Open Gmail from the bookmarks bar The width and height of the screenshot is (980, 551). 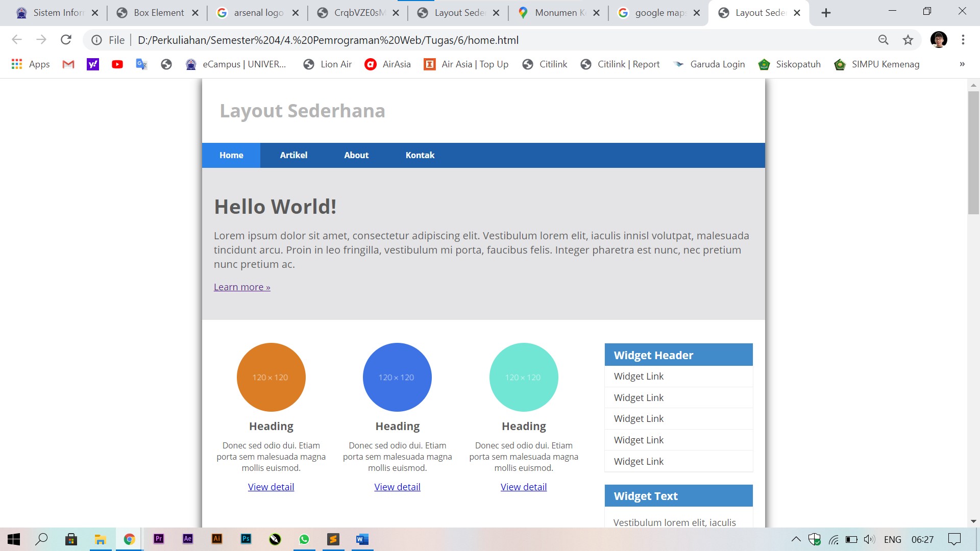point(68,64)
